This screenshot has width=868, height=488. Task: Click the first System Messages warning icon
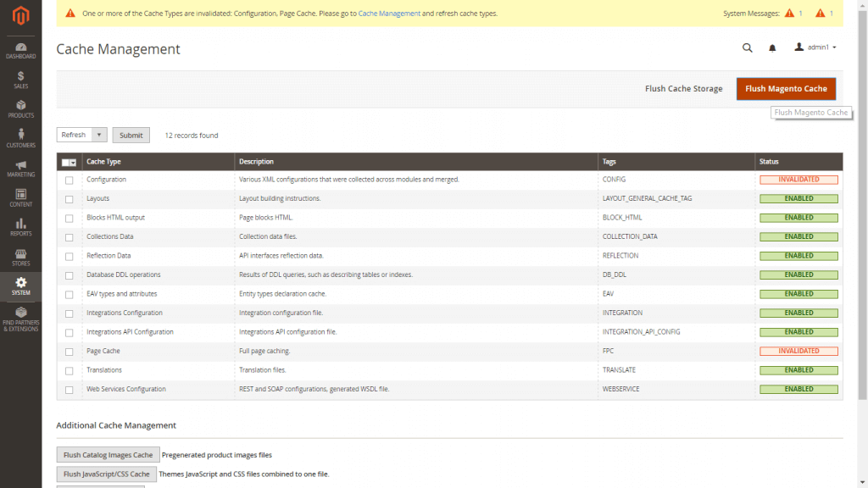click(789, 14)
